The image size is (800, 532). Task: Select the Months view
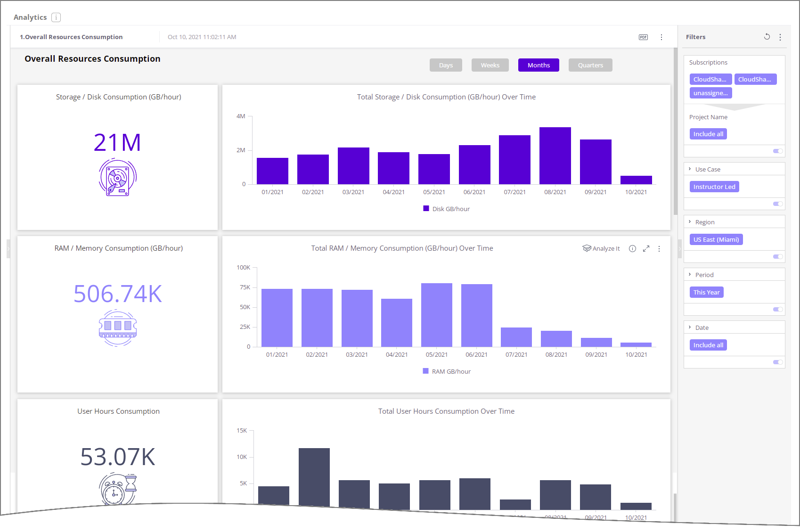[x=539, y=65]
